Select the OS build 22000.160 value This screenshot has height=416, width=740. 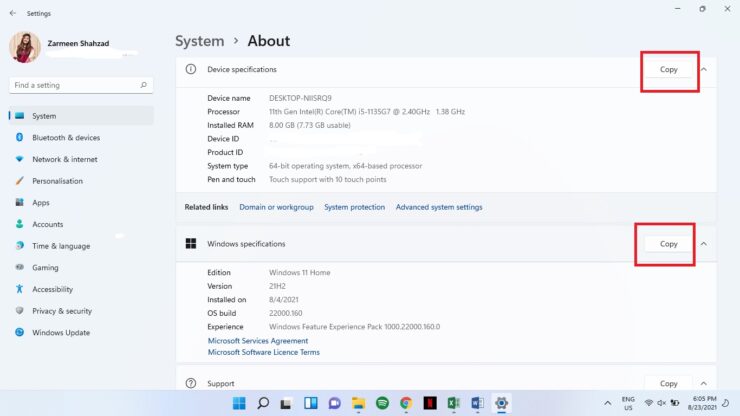click(x=286, y=313)
